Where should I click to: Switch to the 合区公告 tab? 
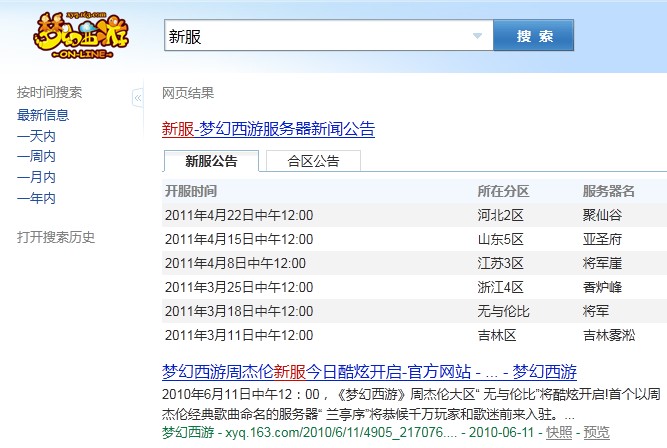click(x=313, y=161)
